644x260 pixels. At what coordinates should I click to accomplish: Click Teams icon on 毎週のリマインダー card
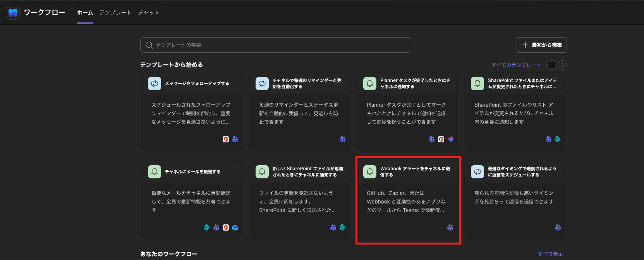click(x=343, y=139)
